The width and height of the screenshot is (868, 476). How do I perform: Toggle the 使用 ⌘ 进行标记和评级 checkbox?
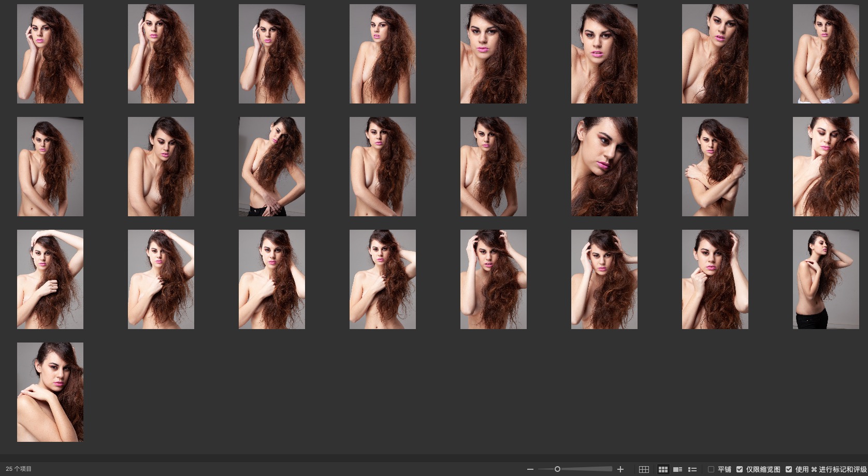[x=789, y=469]
